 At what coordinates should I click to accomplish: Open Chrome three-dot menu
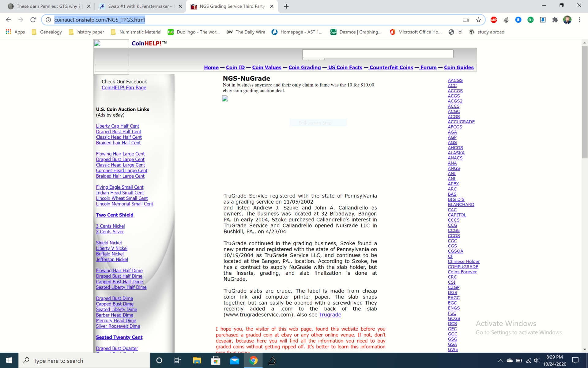click(x=579, y=20)
